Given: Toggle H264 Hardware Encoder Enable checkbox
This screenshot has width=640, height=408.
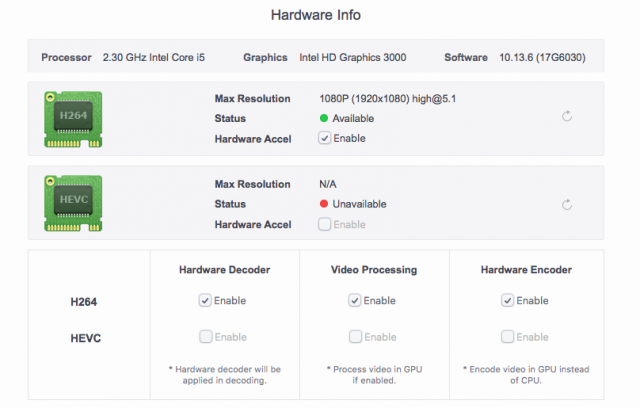Looking at the screenshot, I should [x=507, y=300].
